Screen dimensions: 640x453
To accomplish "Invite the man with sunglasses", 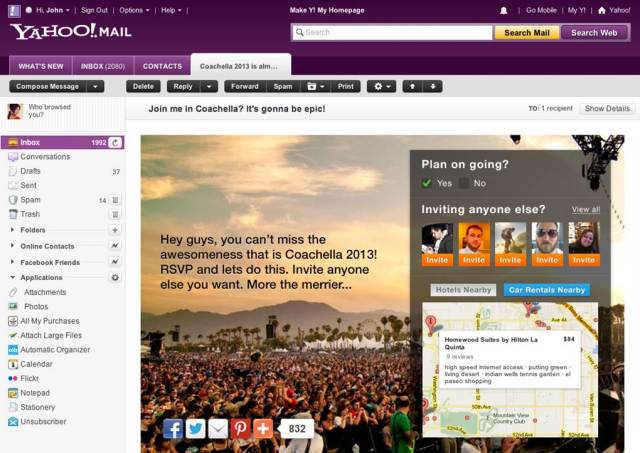I will tap(547, 260).
